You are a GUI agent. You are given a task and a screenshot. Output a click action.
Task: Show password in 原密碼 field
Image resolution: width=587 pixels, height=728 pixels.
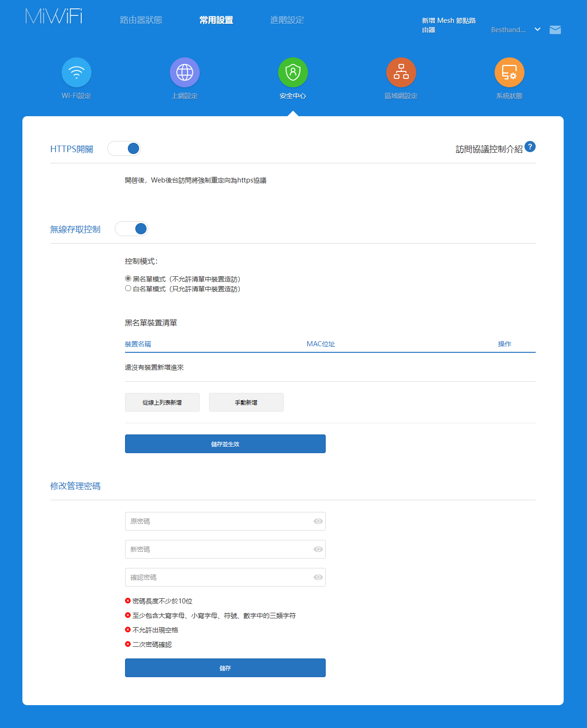[318, 521]
